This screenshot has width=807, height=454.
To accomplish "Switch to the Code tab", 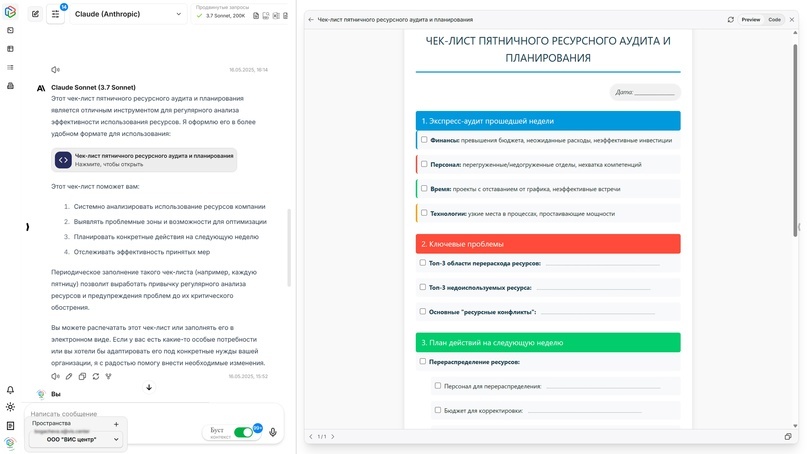I will pyautogui.click(x=775, y=20).
